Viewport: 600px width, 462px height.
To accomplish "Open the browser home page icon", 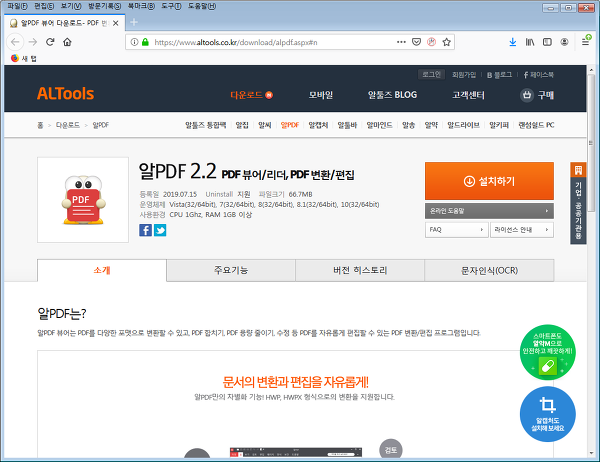I will pos(67,42).
